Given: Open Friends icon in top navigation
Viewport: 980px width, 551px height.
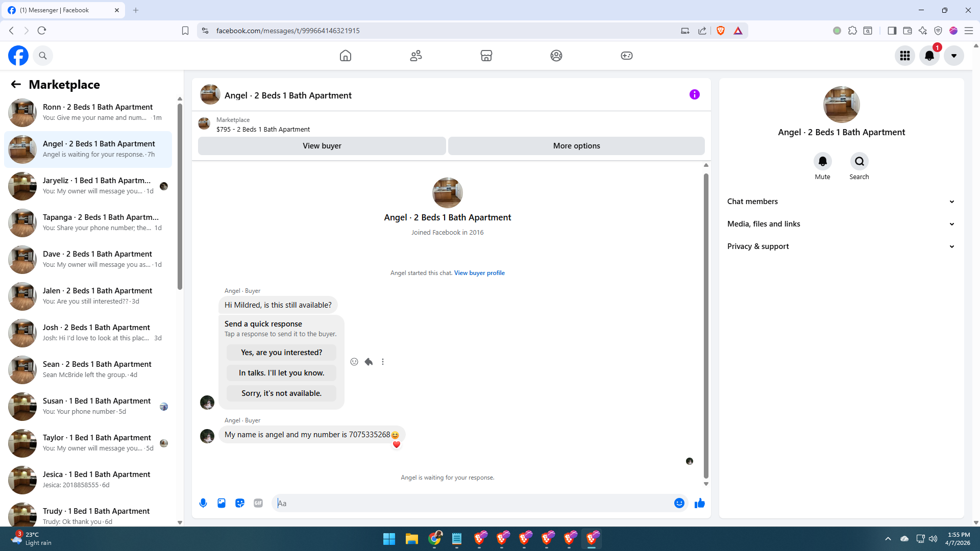Looking at the screenshot, I should [416, 56].
